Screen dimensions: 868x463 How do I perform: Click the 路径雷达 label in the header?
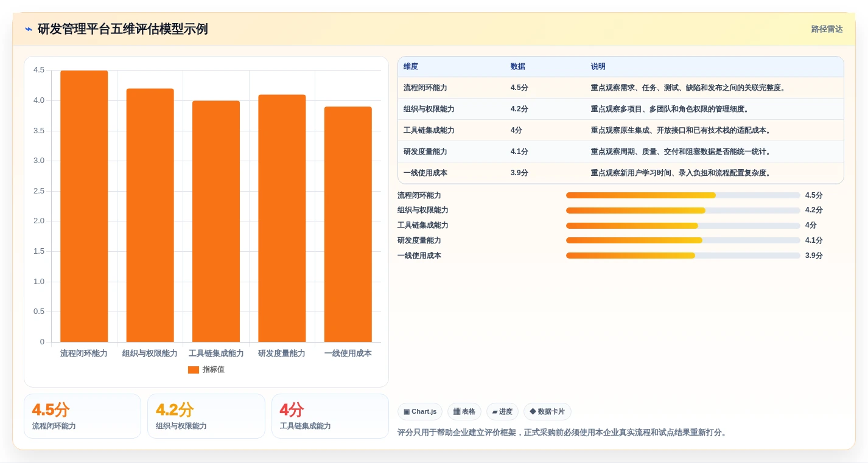[827, 29]
